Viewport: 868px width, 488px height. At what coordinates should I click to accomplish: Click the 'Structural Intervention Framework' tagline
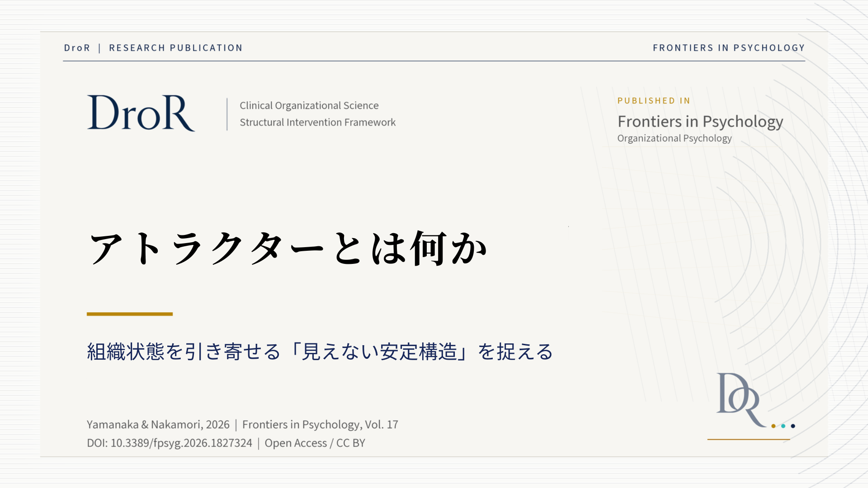pos(317,122)
